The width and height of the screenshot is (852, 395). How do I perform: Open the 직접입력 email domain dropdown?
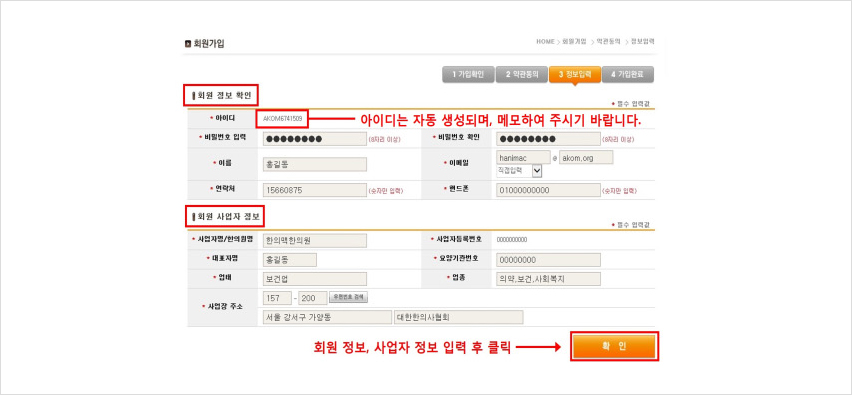coord(519,171)
